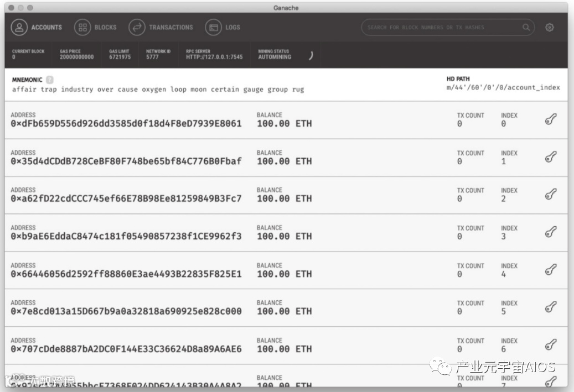Click the Index value 5
Image resolution: width=574 pixels, height=392 pixels.
coord(504,311)
